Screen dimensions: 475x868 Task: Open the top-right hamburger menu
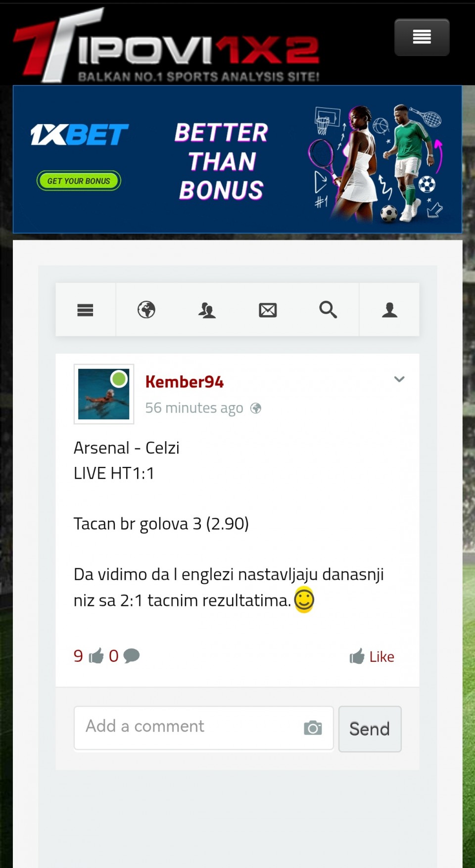click(422, 37)
